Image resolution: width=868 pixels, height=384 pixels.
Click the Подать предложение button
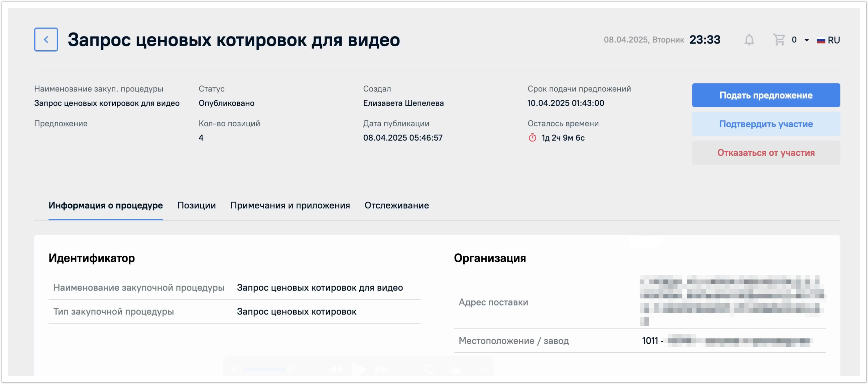pos(766,95)
